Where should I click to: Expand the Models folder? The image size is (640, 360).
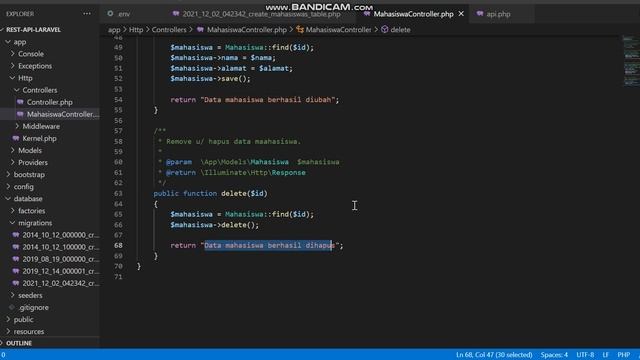30,150
